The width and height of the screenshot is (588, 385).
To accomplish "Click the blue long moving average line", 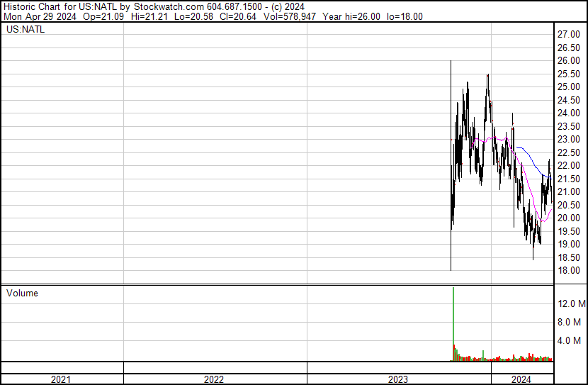I will coord(533,162).
